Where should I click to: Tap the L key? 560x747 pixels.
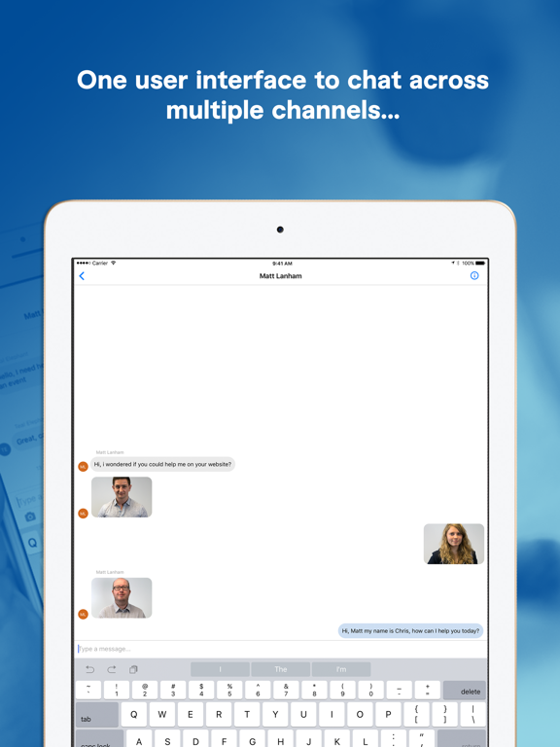point(366,739)
